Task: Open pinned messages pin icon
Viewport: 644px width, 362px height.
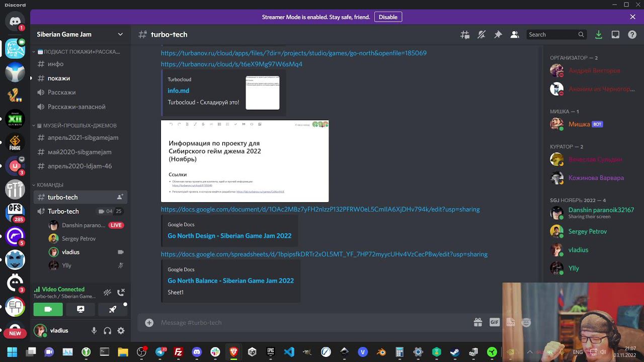Action: (498, 35)
